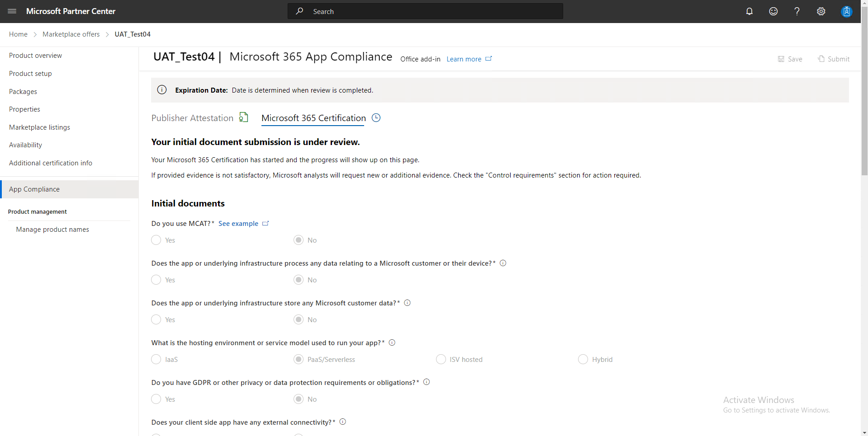Click UAT_Test04 breadcrumb
Screen dimensions: 868x436
click(x=133, y=34)
